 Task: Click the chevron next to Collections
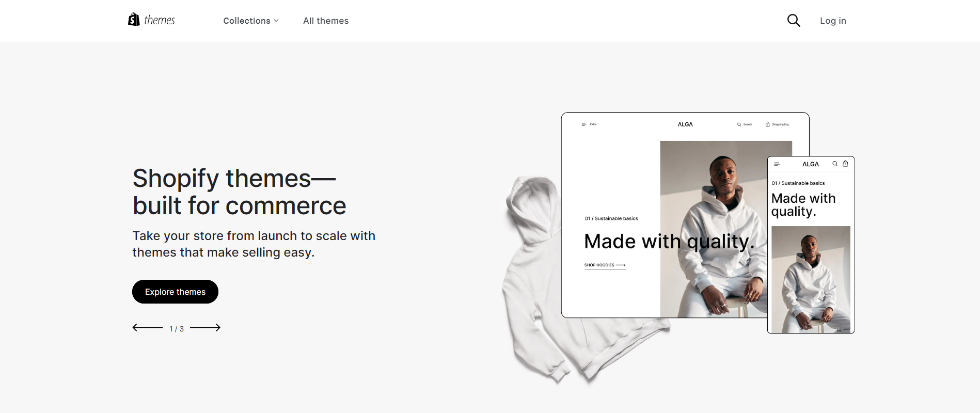tap(276, 21)
